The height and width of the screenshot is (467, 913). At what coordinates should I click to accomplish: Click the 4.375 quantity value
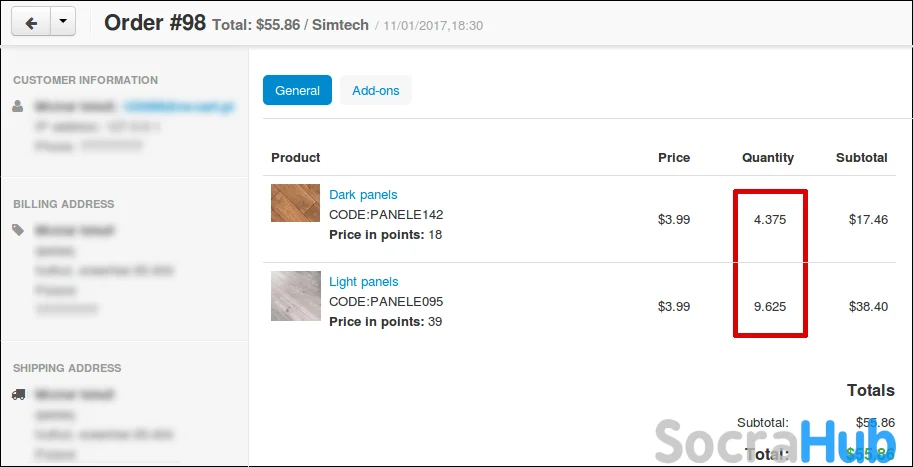point(769,219)
